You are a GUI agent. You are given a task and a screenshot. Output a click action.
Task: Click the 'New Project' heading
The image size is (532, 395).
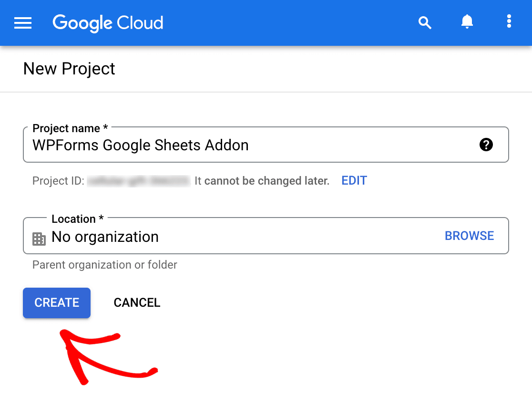(x=69, y=69)
